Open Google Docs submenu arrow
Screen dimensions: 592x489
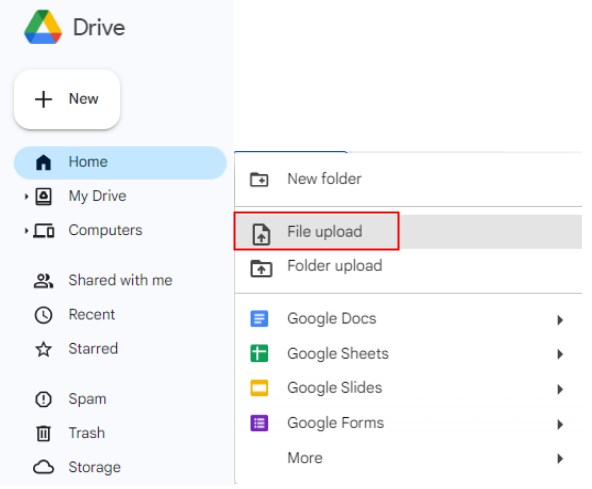click(x=560, y=320)
